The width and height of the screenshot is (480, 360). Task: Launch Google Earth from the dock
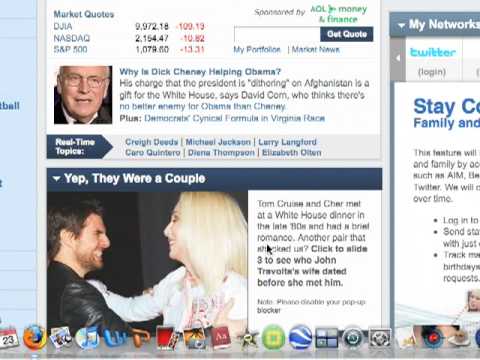click(x=300, y=337)
